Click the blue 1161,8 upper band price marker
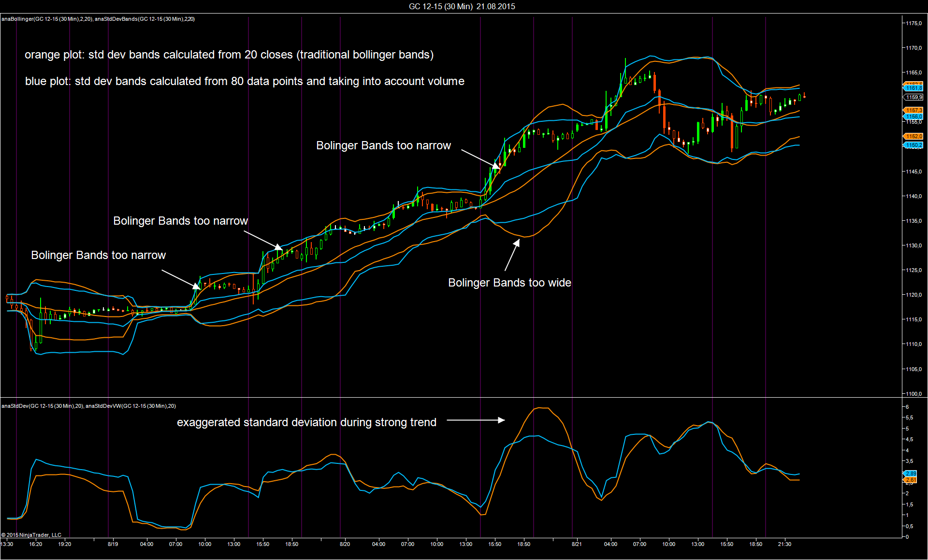Image resolution: width=928 pixels, height=560 pixels. tap(913, 88)
